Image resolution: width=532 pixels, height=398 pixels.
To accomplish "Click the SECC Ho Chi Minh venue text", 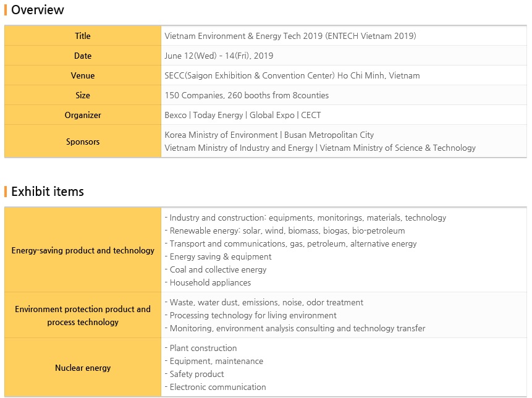I will [292, 75].
